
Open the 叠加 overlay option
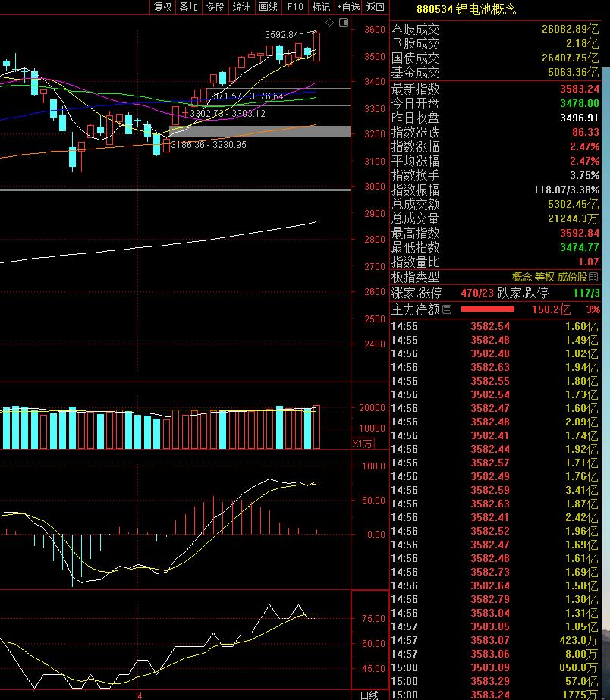tap(188, 7)
